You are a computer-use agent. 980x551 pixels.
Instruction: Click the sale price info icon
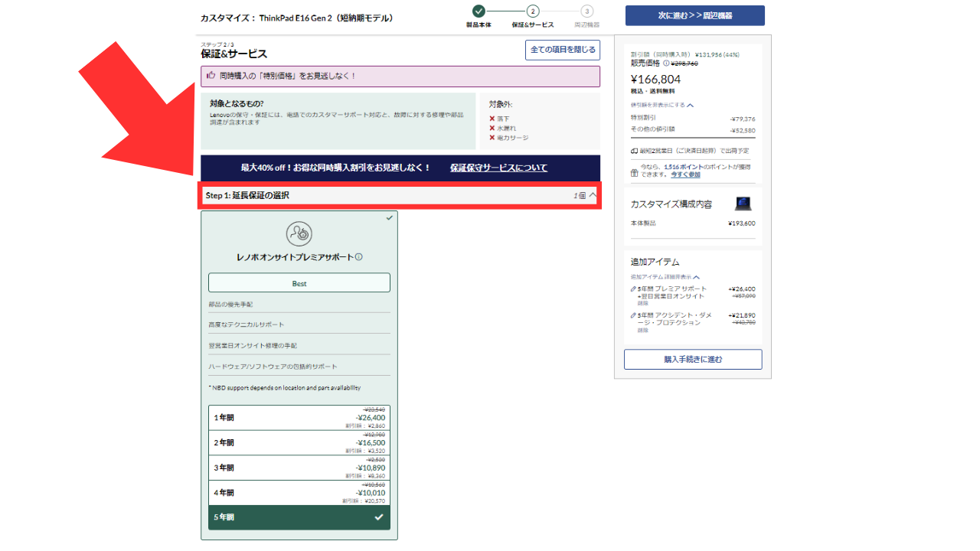coord(666,64)
